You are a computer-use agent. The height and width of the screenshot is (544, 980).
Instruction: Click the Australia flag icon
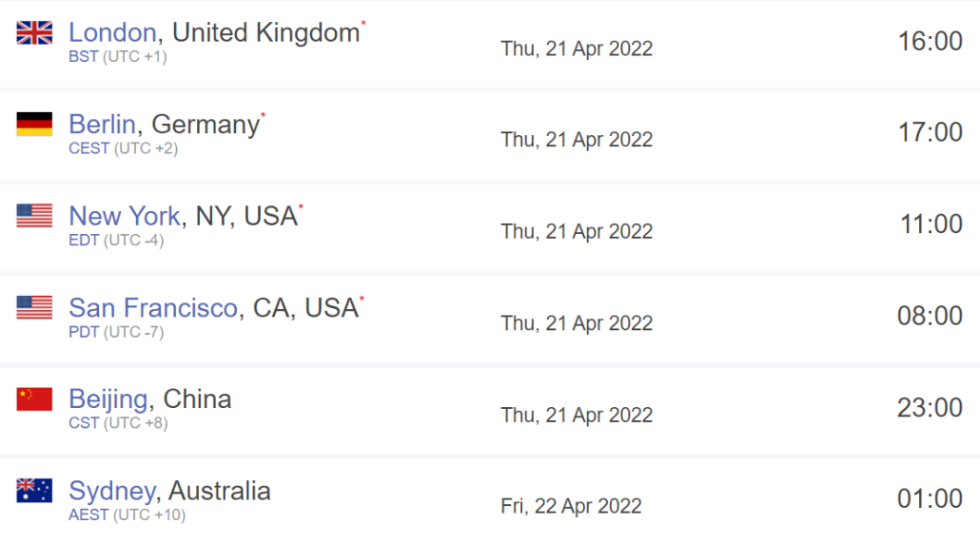(34, 491)
